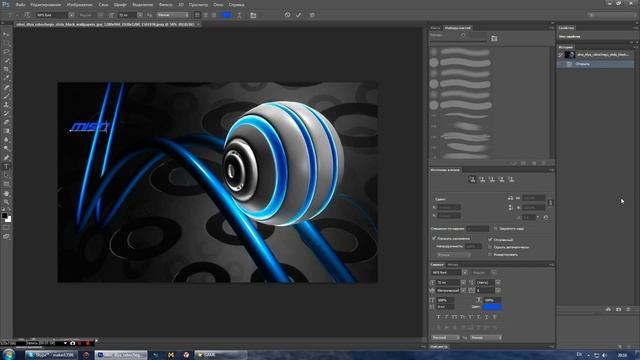The image size is (640, 360).
Task: Select the Rectangle shape tool
Action: (6, 184)
